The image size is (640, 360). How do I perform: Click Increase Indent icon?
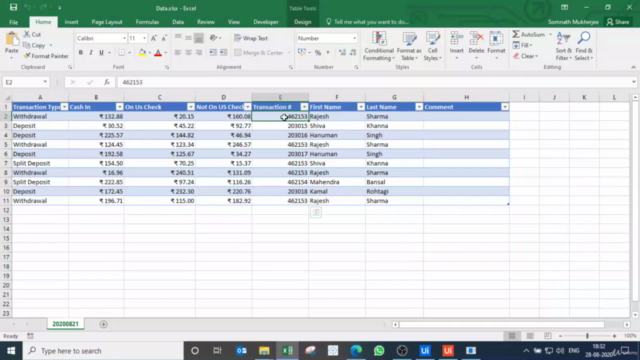[x=223, y=53]
